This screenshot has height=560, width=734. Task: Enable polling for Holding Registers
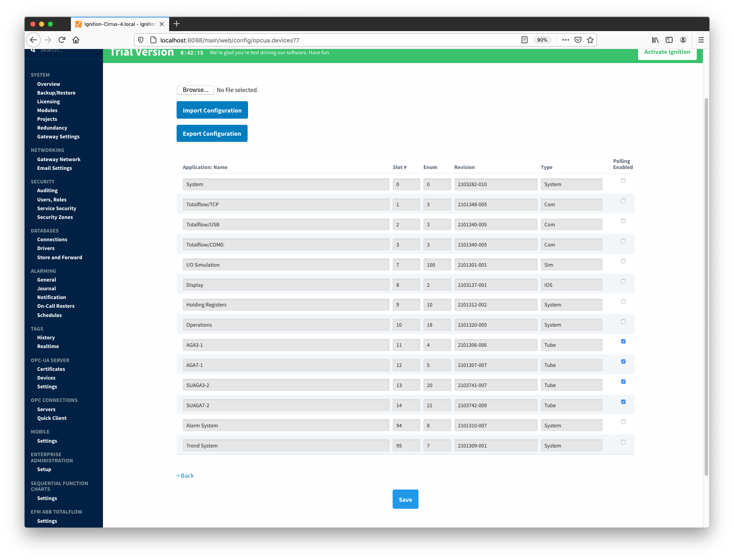[x=623, y=302]
